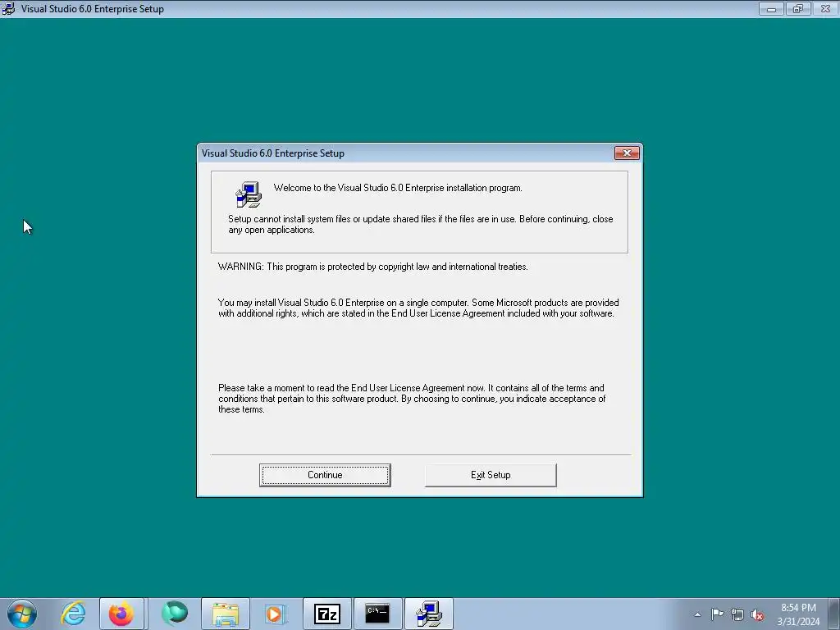
Task: Click the date 3/31/2024 in tray
Action: click(x=798, y=622)
